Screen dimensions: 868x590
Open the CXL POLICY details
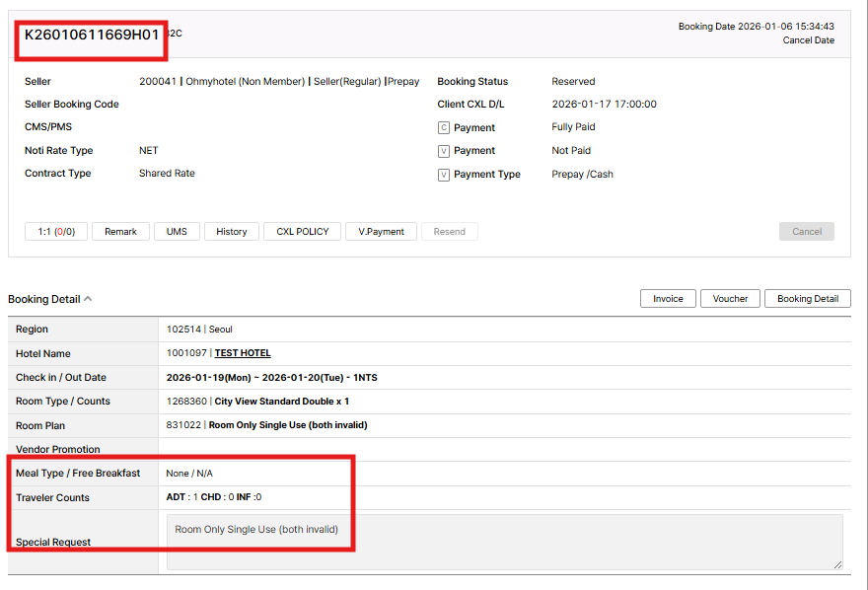click(302, 232)
